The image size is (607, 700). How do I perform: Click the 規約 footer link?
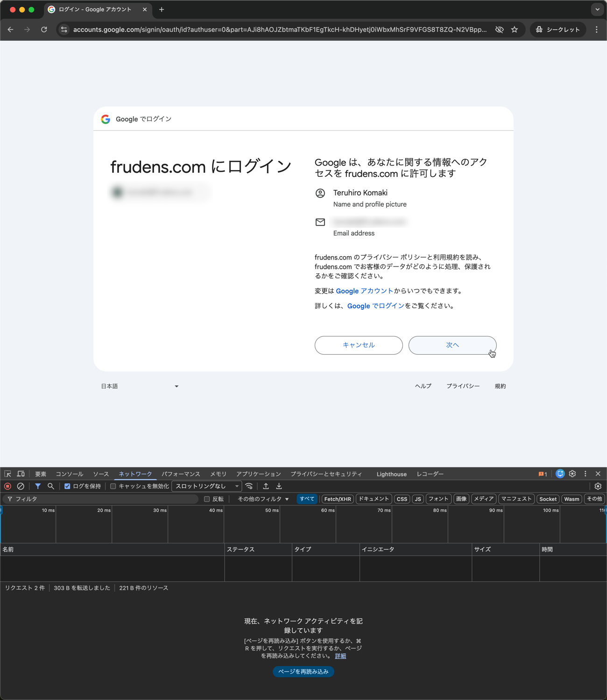point(500,386)
